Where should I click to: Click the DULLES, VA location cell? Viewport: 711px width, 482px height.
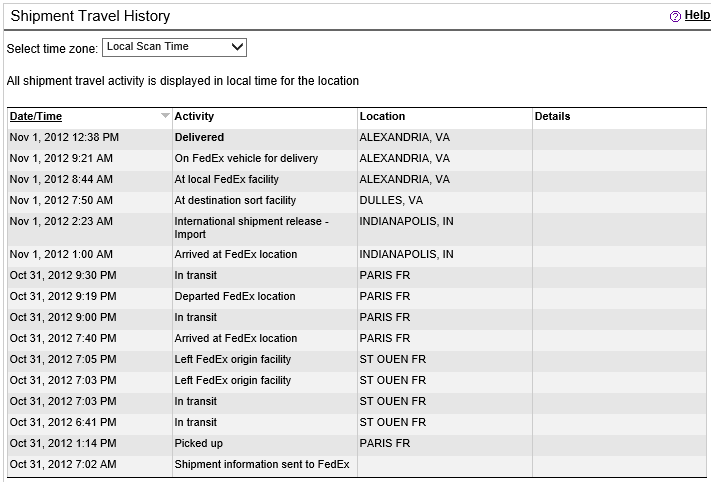[x=391, y=200]
